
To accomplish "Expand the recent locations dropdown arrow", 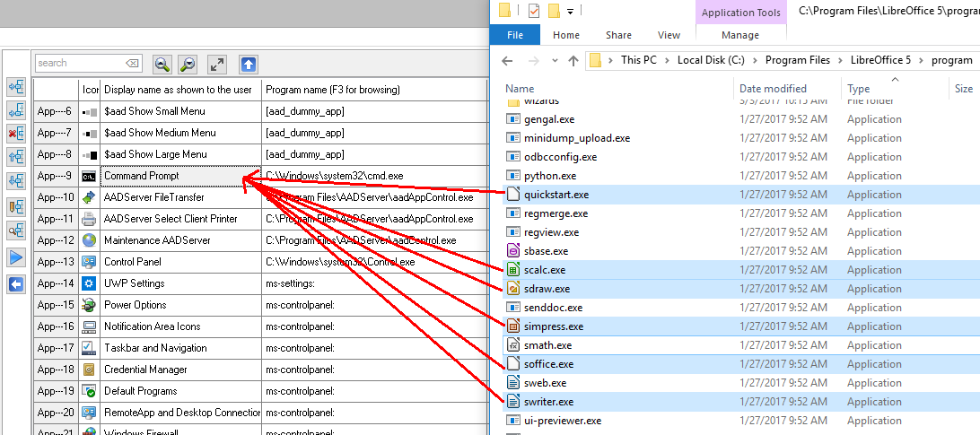I will (x=554, y=60).
